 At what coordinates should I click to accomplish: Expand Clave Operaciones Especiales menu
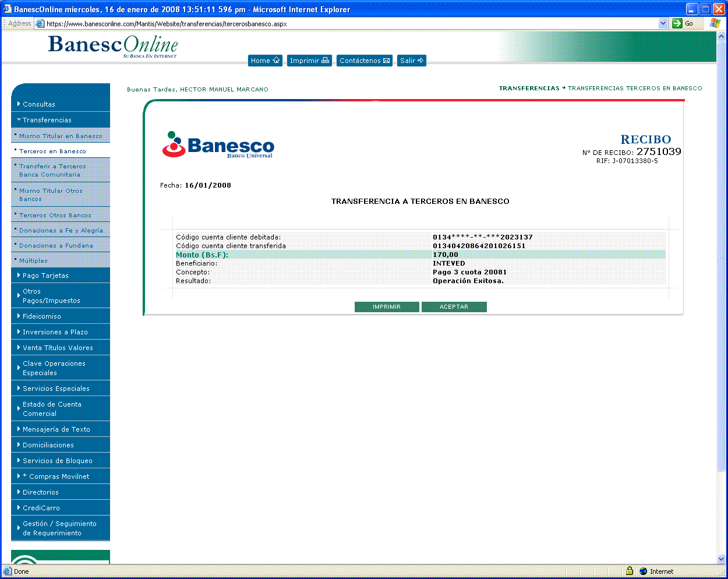click(61, 368)
